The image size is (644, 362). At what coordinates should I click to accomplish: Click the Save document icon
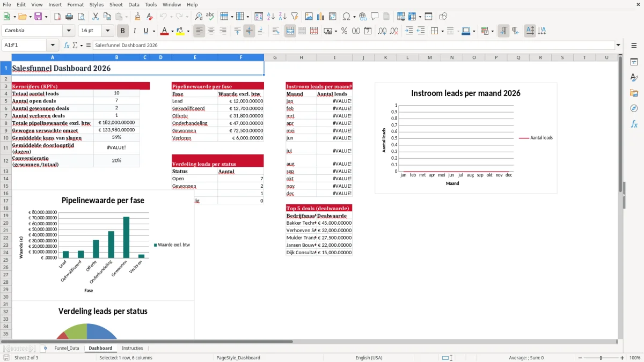(x=38, y=17)
